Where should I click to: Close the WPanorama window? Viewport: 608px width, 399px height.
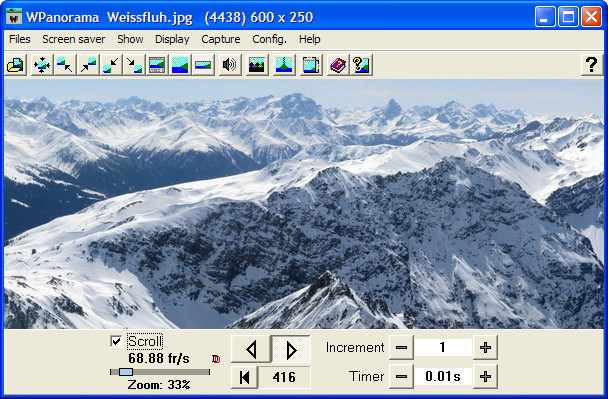point(591,17)
